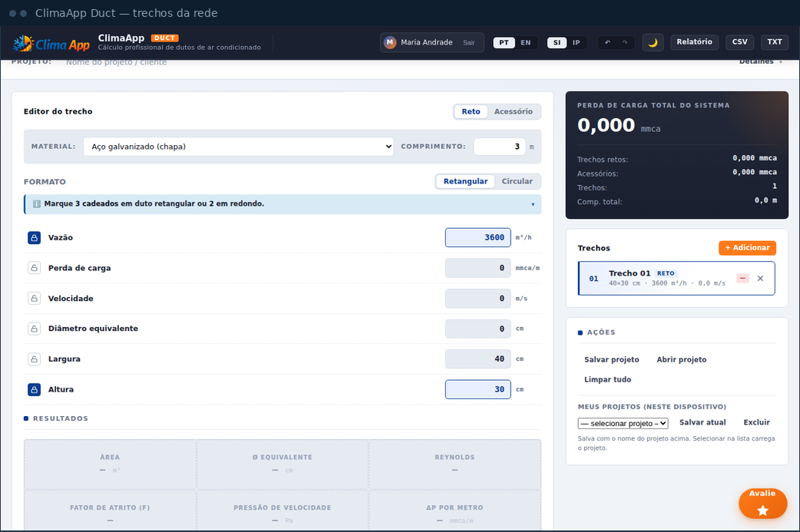
Task: Lock the Perda de carga padlock
Action: pos(35,268)
